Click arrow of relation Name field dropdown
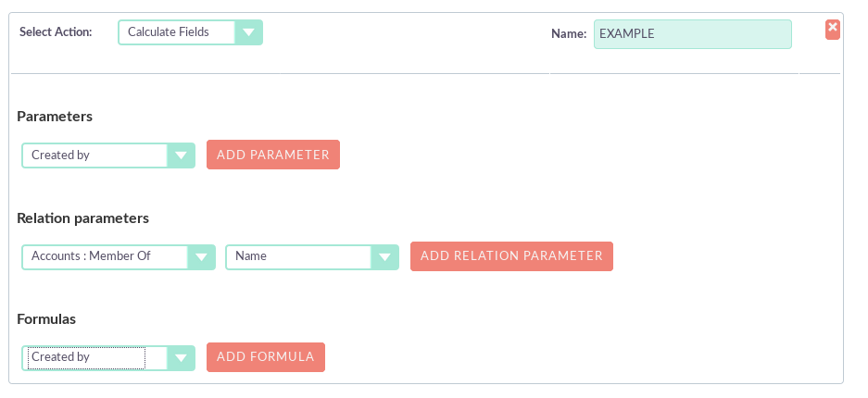 point(384,256)
